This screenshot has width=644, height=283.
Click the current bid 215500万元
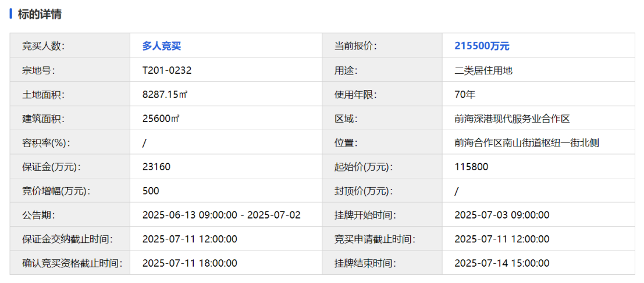pyautogui.click(x=482, y=46)
